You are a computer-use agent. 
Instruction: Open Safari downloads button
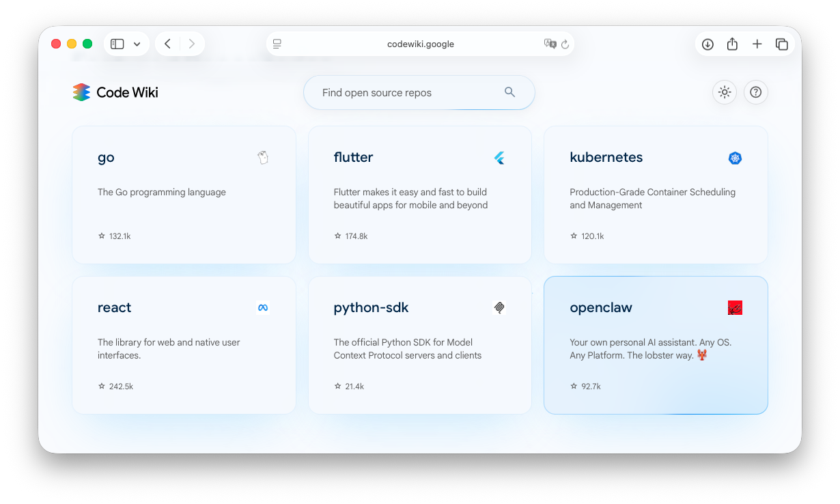pyautogui.click(x=708, y=44)
